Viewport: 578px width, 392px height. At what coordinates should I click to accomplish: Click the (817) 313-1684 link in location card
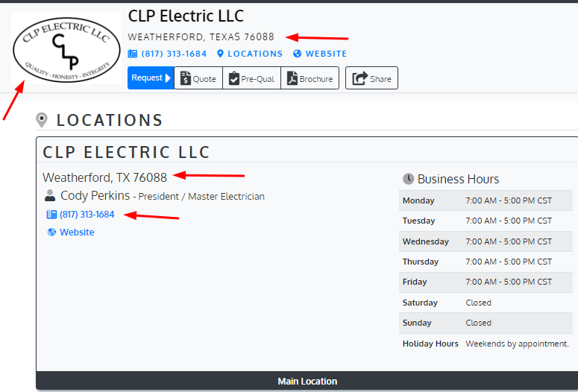click(x=87, y=215)
